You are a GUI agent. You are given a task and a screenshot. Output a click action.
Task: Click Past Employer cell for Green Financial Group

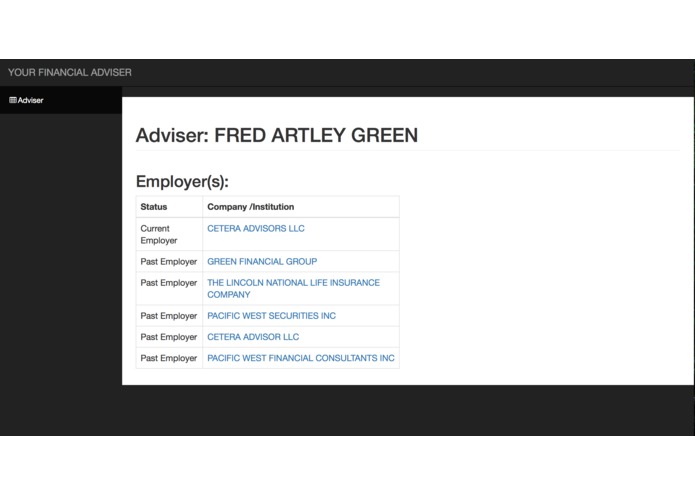tap(169, 261)
